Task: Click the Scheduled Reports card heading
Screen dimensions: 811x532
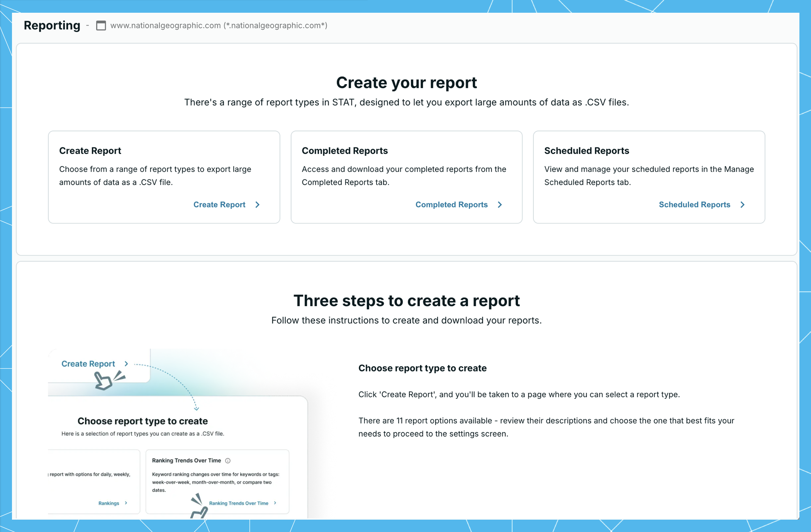Action: (586, 151)
